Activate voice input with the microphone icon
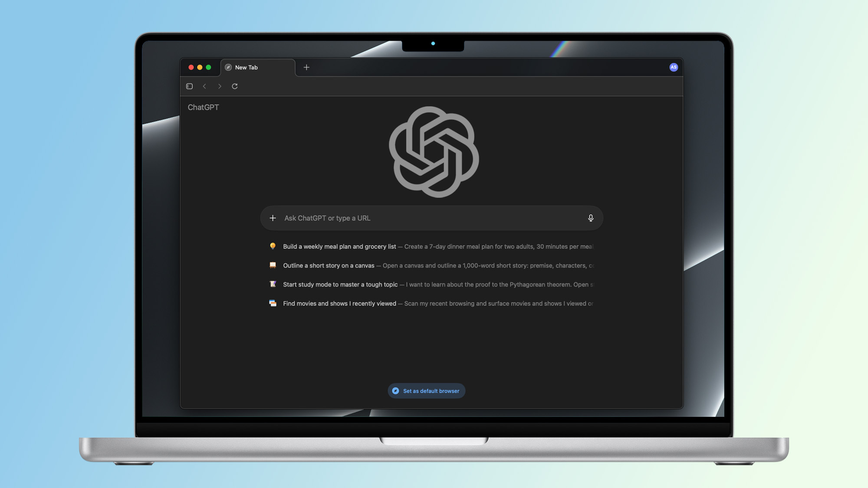 point(591,218)
